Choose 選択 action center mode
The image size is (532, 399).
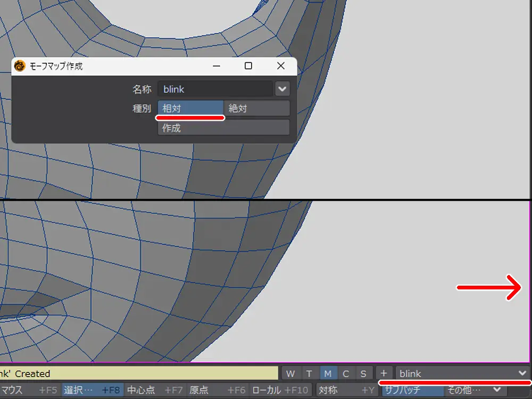[x=93, y=390]
